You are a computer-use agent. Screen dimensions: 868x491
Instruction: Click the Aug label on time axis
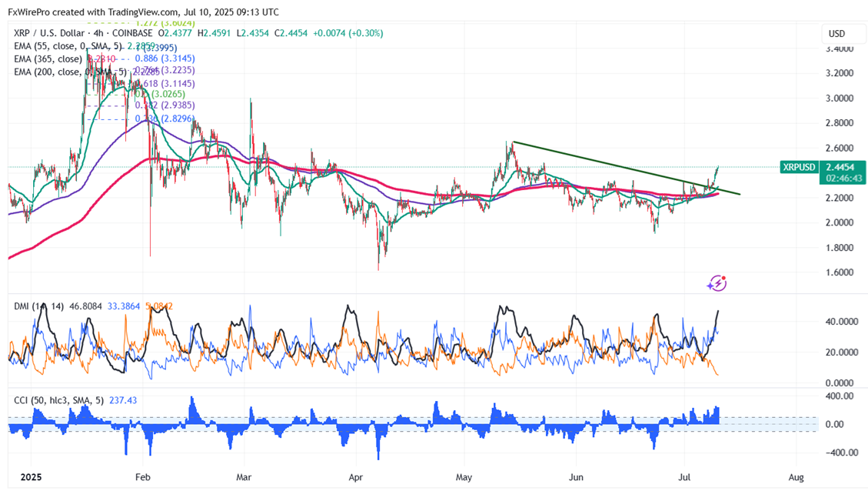click(x=796, y=477)
